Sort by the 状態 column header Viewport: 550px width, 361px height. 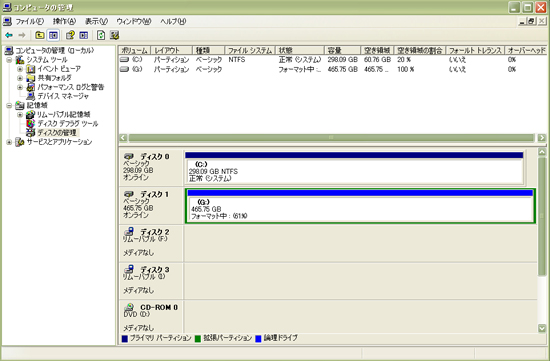(x=300, y=50)
